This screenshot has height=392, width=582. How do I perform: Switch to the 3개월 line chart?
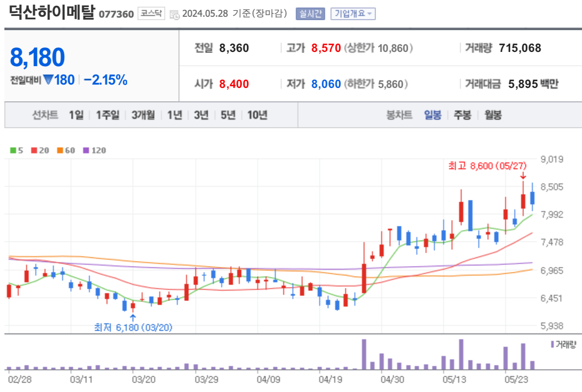point(143,115)
